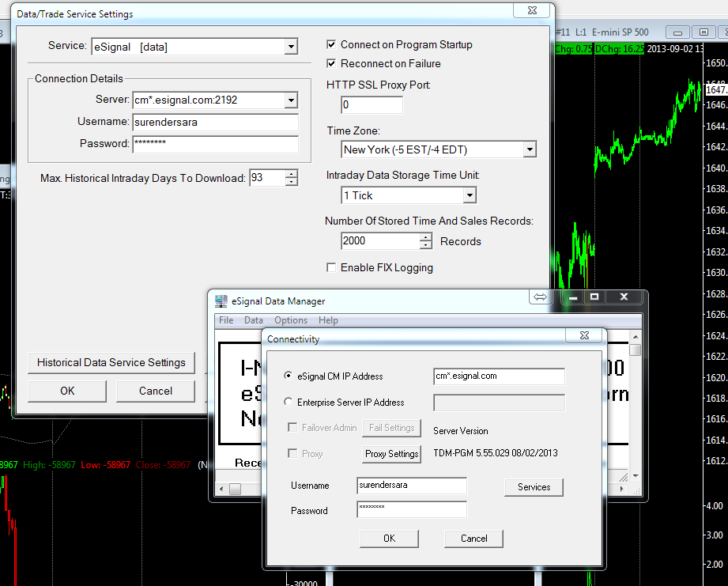Click the eSignal CM IP Address field

(x=499, y=376)
